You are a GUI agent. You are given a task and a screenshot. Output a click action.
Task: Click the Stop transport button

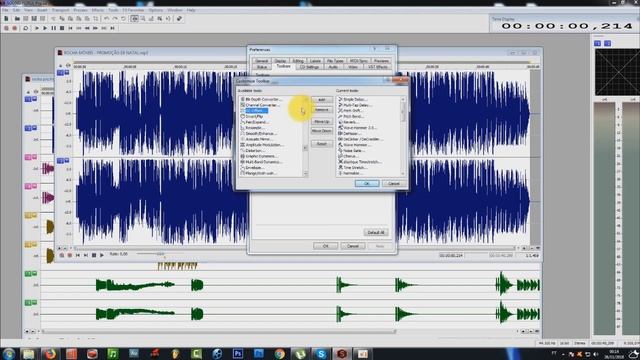[x=62, y=28]
